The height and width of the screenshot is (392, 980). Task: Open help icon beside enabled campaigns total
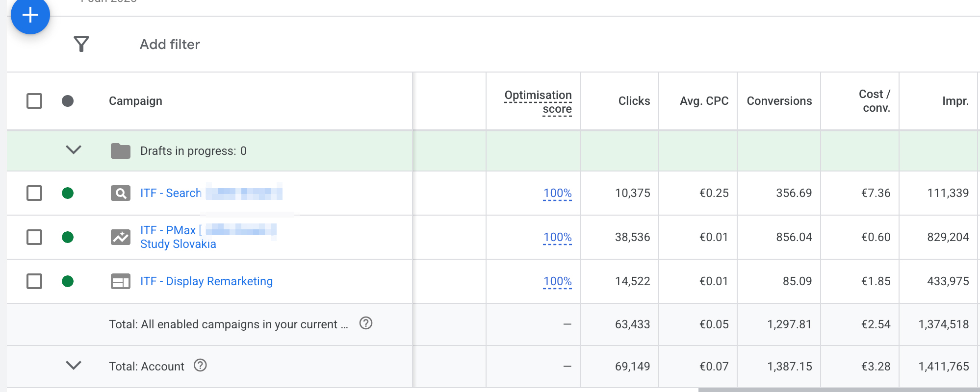(x=366, y=323)
